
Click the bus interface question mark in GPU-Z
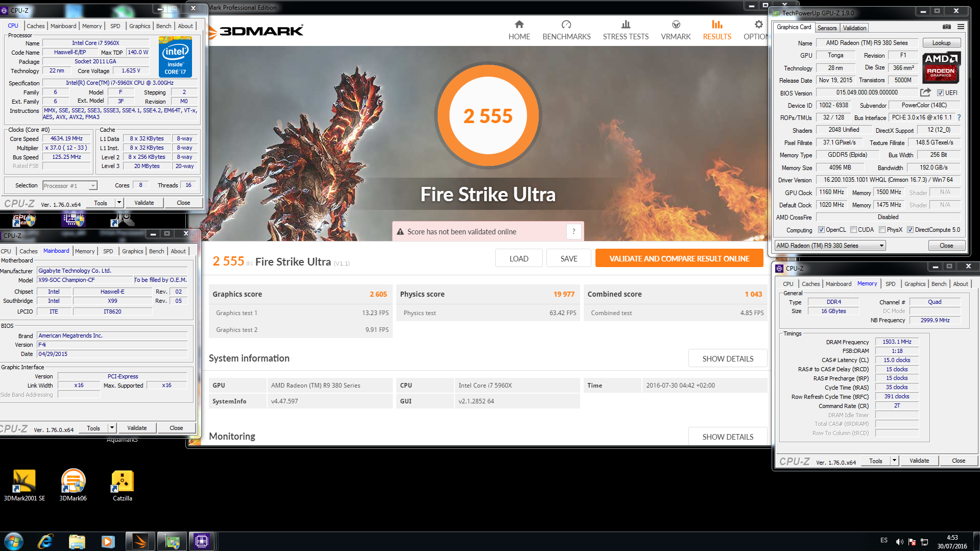coord(959,117)
